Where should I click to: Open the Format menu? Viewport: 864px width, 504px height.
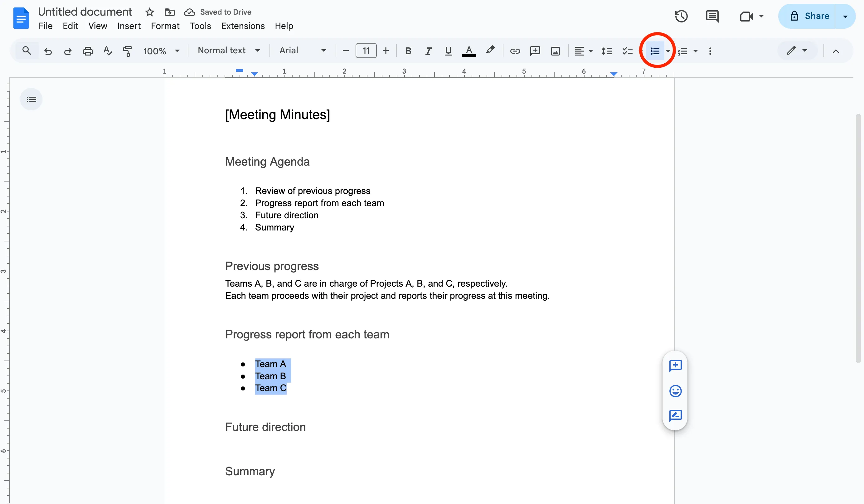pyautogui.click(x=165, y=26)
